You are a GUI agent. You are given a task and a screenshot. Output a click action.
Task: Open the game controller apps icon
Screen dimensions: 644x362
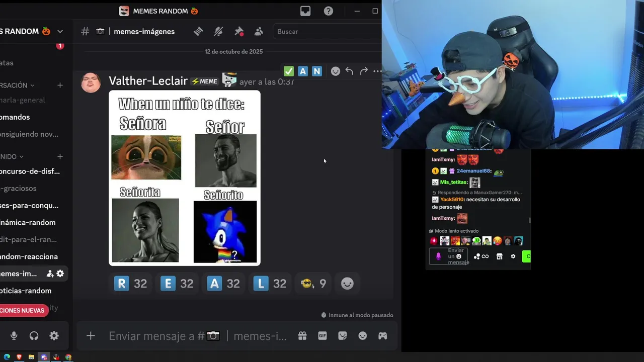point(383,336)
